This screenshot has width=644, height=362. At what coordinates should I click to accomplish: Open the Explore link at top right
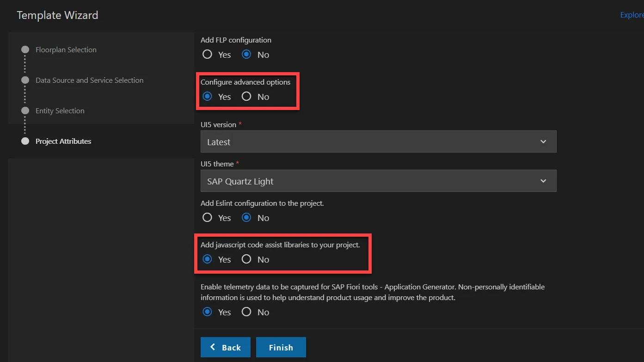632,15
